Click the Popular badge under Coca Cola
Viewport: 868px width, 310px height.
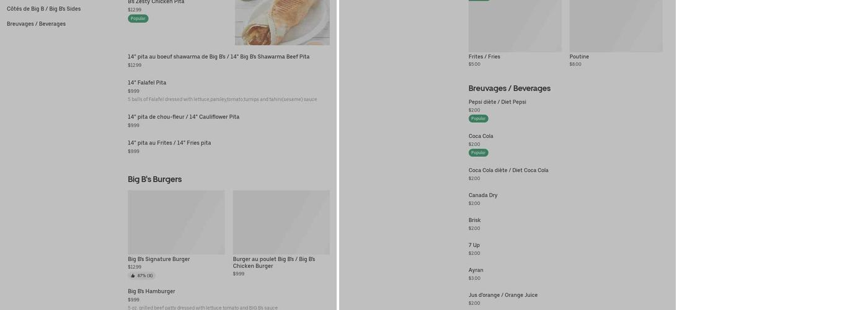pos(478,153)
